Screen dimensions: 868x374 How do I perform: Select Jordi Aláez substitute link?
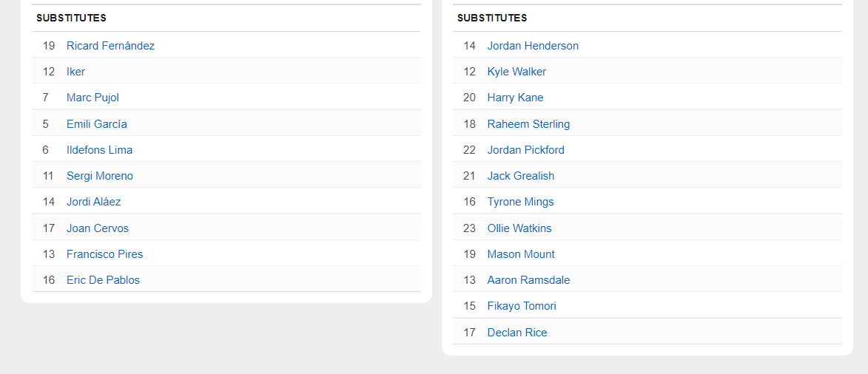[93, 202]
